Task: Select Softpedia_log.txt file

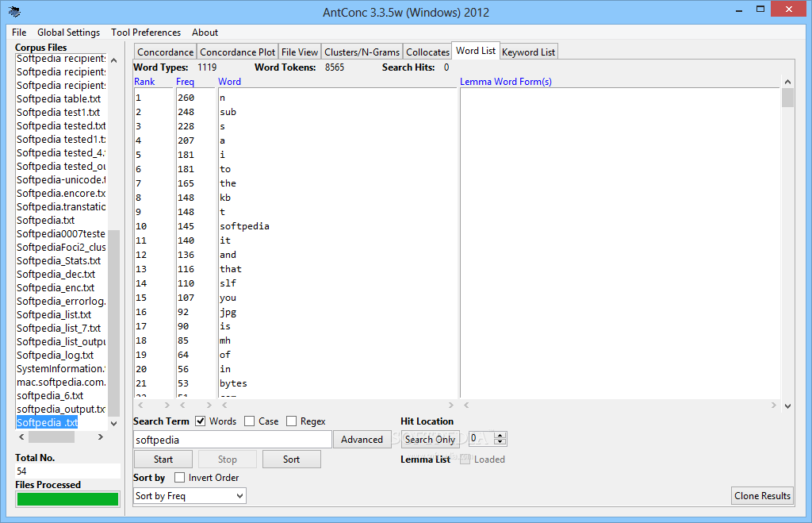Action: tap(55, 355)
